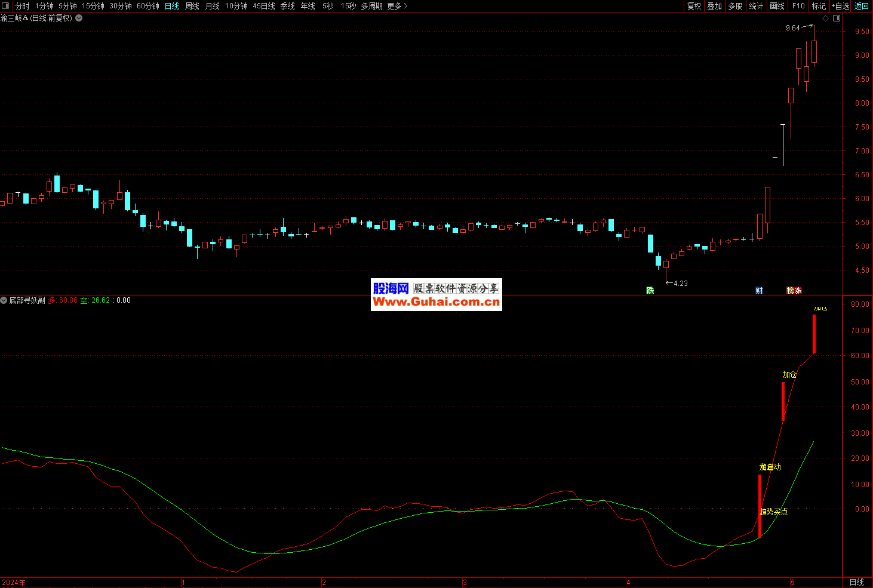Image resolution: width=873 pixels, height=588 pixels.
Task: Toggle the right info panel icon
Action: (837, 19)
